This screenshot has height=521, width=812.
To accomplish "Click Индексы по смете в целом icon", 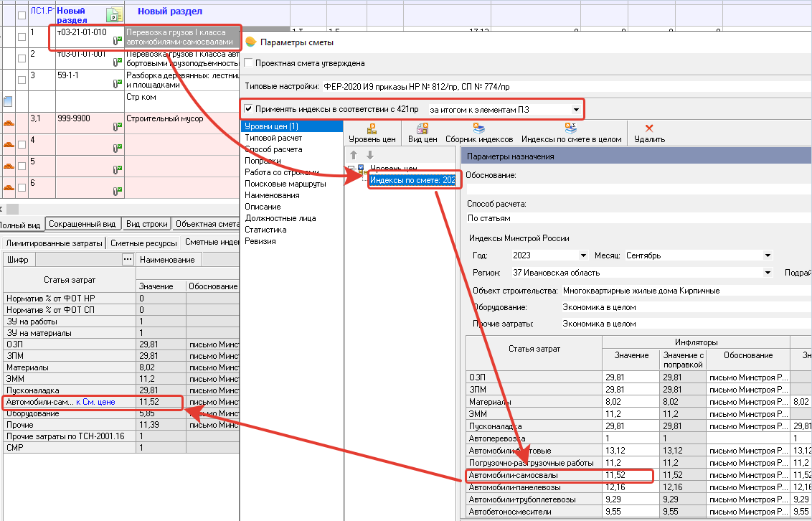I will 571,129.
